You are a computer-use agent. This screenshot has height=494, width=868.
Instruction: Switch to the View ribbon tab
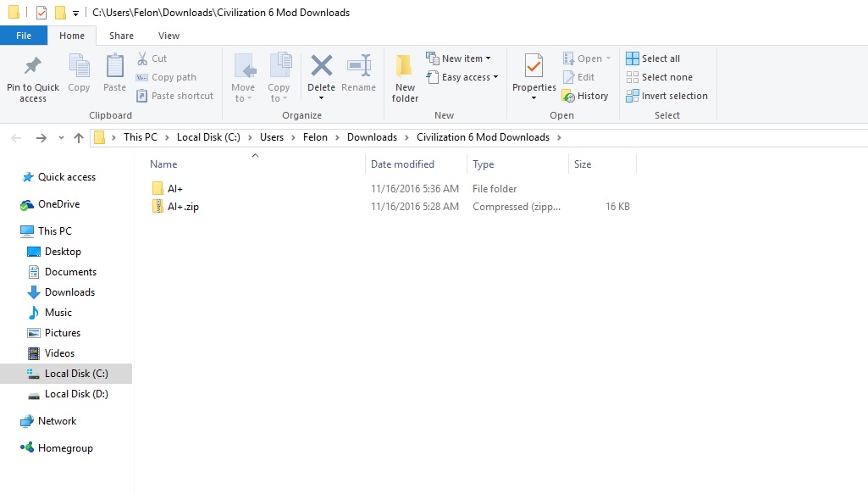click(x=169, y=36)
